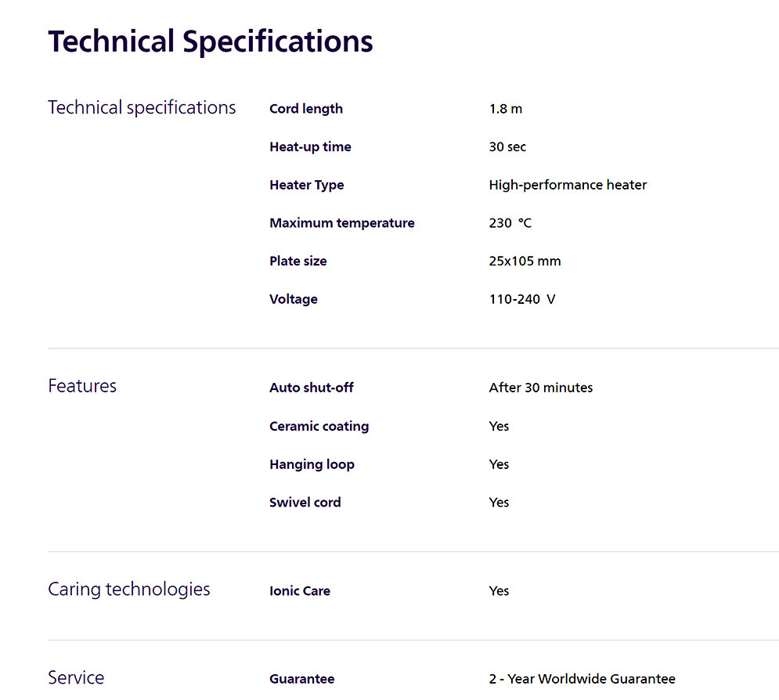Click the 1.8 m cord length value
The image size is (779, 700).
click(505, 109)
